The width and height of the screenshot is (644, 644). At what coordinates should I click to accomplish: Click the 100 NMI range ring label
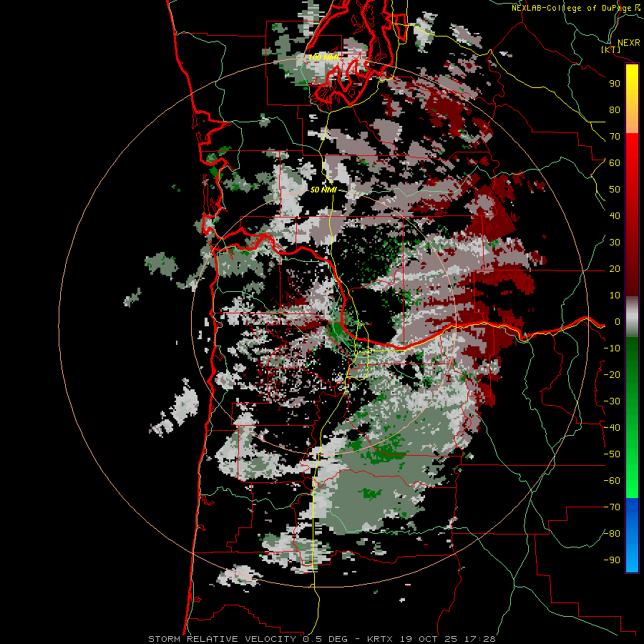tap(323, 57)
